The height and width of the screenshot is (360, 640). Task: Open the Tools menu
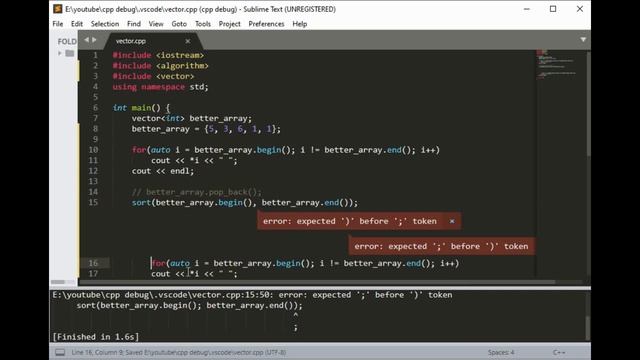pyautogui.click(x=203, y=24)
